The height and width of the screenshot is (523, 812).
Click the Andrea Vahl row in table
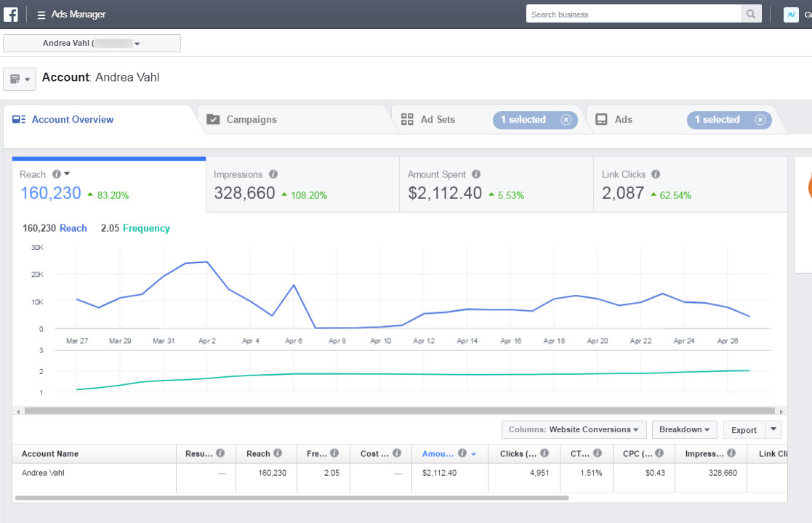click(x=400, y=478)
